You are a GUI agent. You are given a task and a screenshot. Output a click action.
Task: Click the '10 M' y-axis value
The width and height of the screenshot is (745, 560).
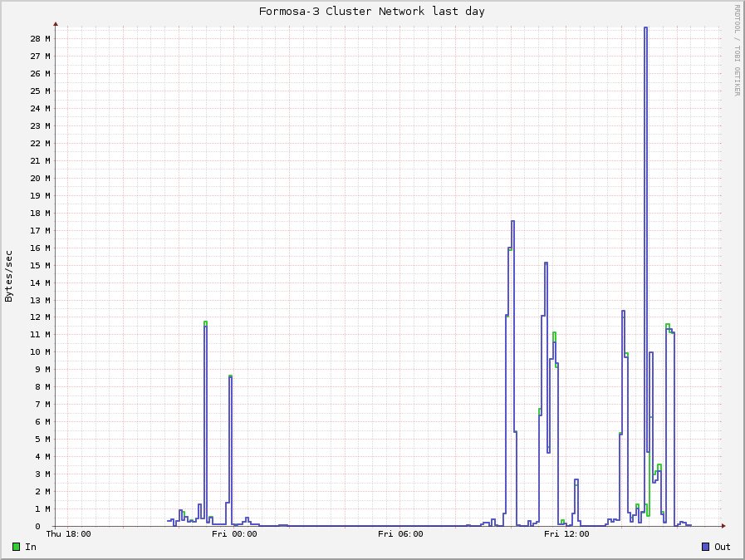click(40, 351)
